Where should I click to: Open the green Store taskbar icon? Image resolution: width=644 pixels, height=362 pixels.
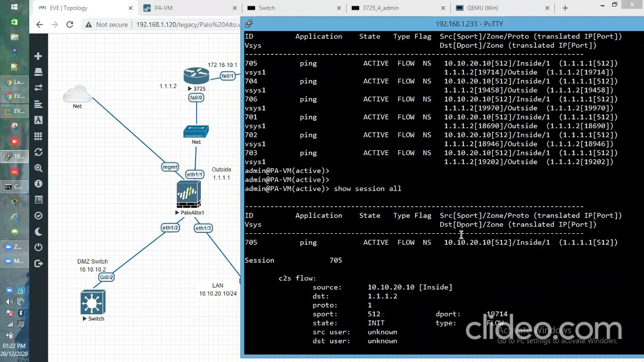click(15, 22)
